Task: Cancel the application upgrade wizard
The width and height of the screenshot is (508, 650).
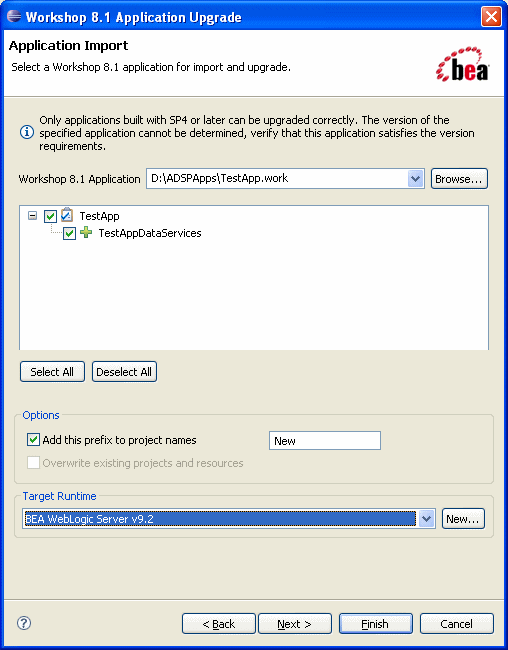Action: 457,623
